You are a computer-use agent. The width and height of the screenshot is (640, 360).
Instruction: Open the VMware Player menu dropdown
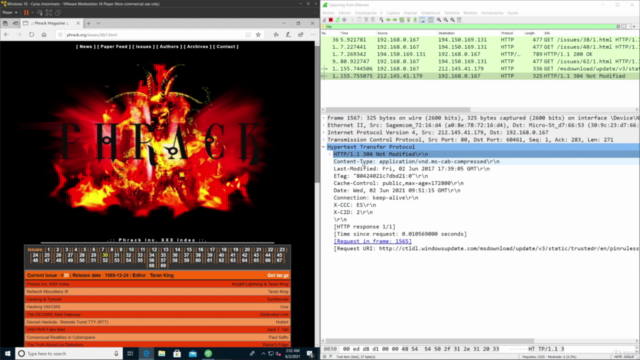click(x=9, y=13)
